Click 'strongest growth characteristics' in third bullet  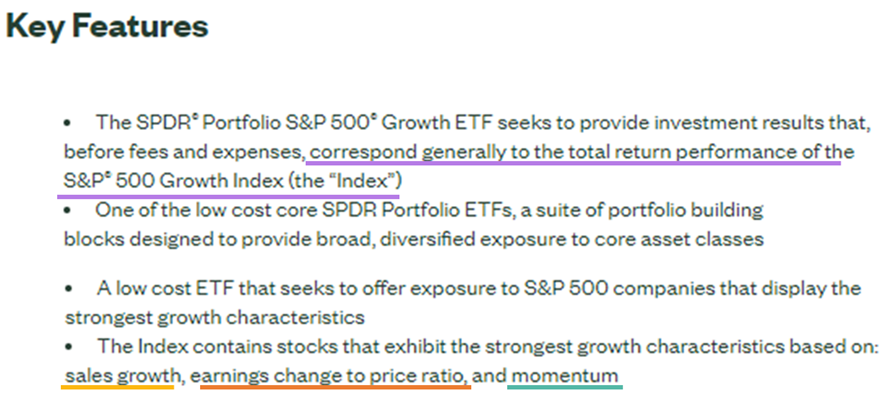(x=215, y=318)
